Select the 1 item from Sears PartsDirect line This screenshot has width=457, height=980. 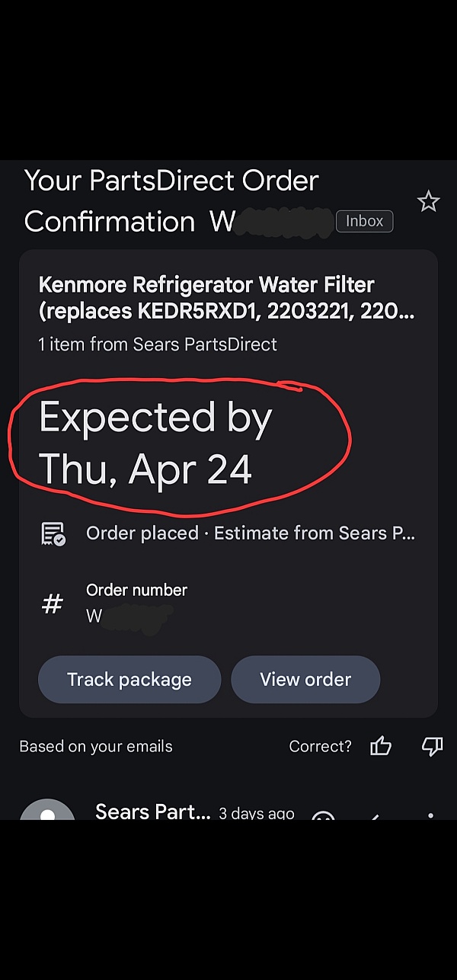coord(158,344)
